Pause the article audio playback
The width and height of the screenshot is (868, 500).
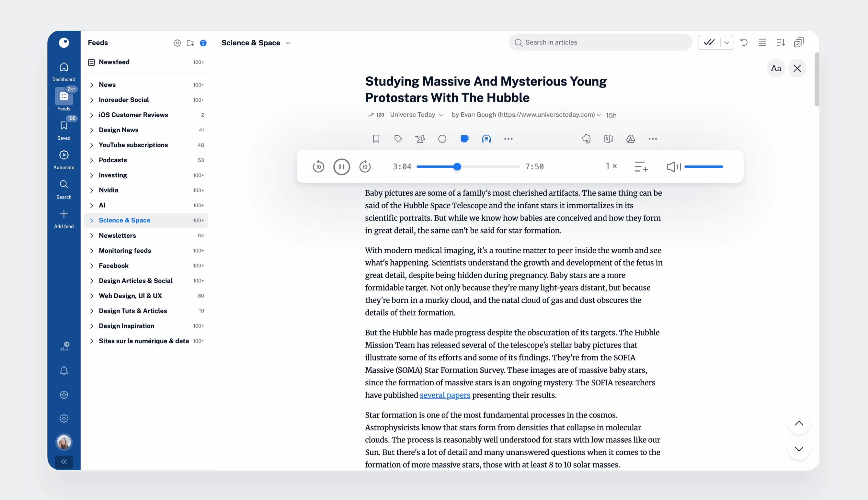click(341, 166)
